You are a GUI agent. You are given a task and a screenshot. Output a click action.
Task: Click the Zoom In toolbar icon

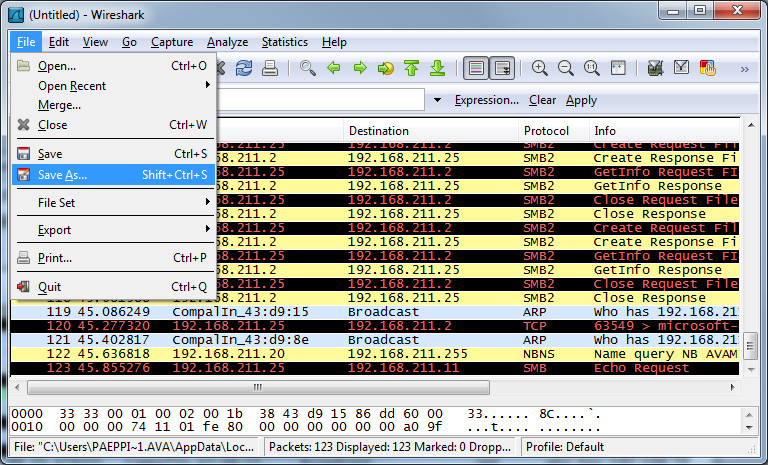point(540,69)
